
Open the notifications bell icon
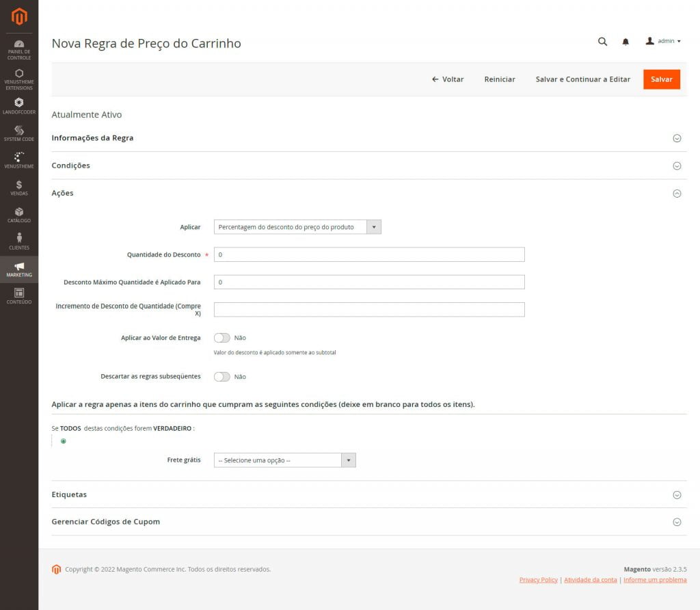pyautogui.click(x=625, y=42)
